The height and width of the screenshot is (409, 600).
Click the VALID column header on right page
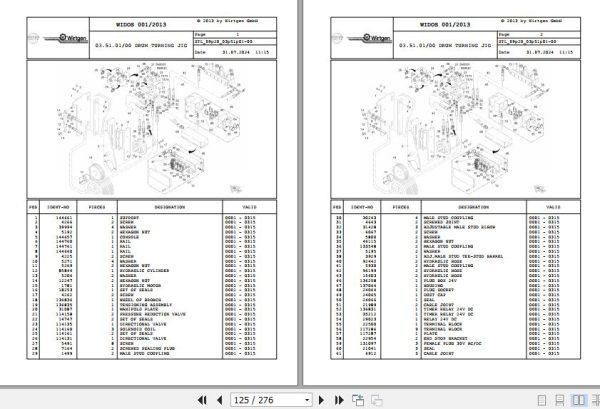tap(553, 207)
